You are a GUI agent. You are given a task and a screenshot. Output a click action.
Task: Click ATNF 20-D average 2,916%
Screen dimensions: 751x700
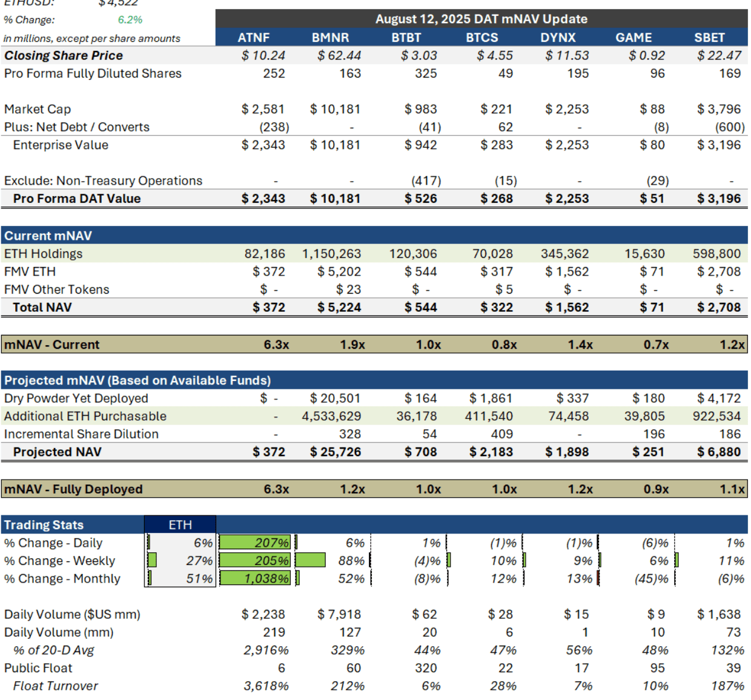click(x=266, y=650)
